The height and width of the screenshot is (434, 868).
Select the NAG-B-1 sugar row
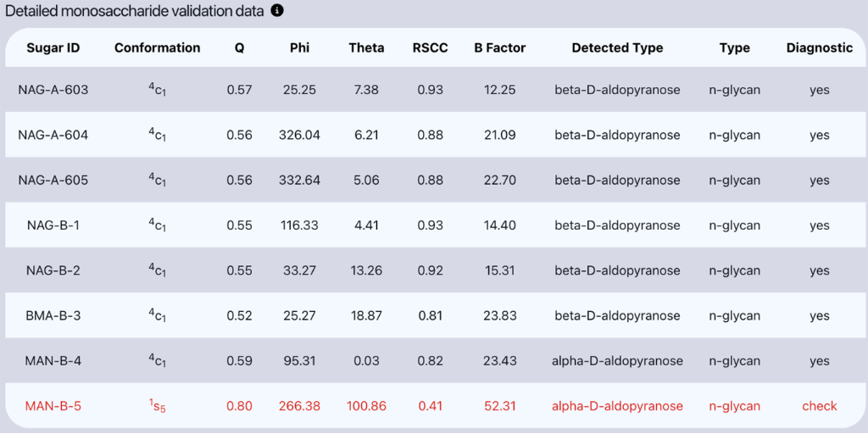53,225
